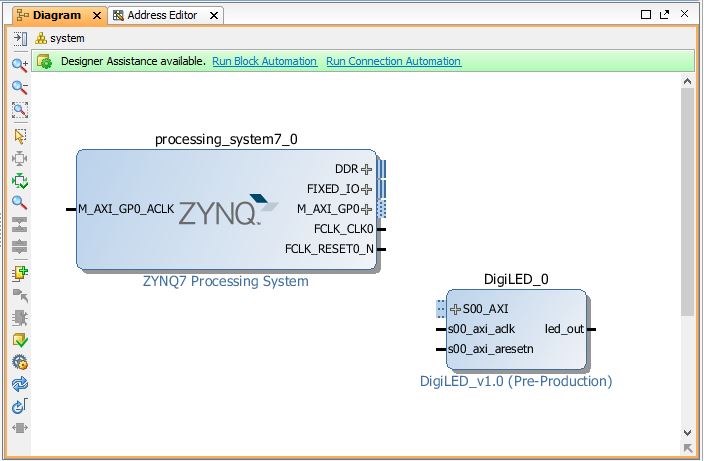Viewport: 704px width, 461px height.
Task: Click the Designer Assistance gear icon
Action: 44,61
